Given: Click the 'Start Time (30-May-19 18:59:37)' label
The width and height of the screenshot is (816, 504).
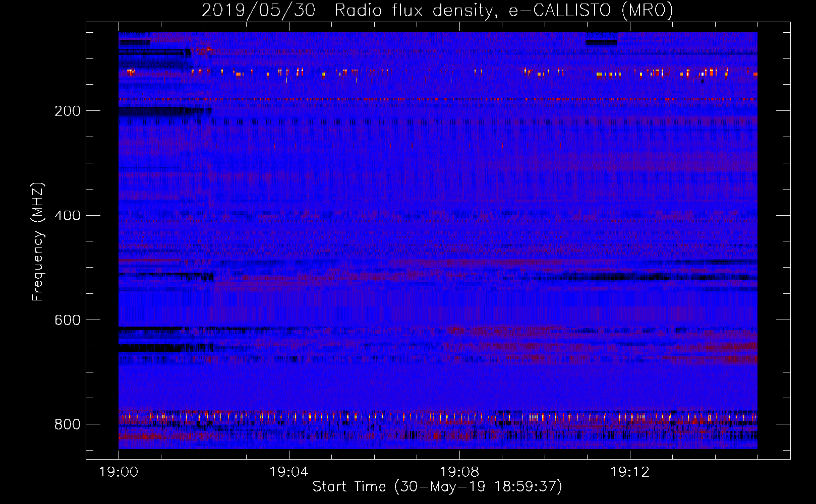Looking at the screenshot, I should click(x=437, y=487).
